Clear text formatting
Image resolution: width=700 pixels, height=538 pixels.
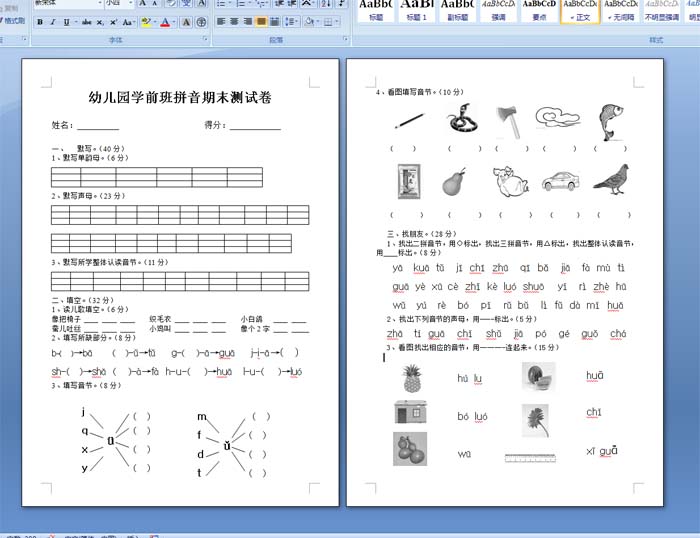[x=170, y=3]
